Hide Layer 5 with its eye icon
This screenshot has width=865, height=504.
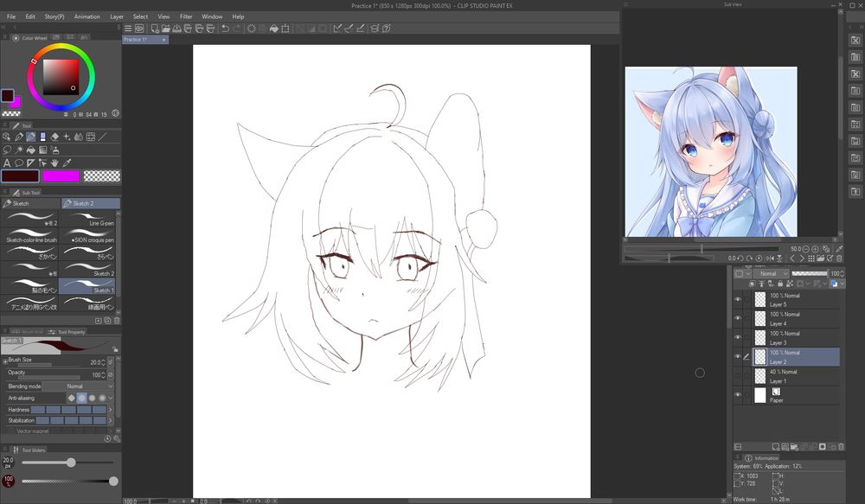tap(738, 299)
